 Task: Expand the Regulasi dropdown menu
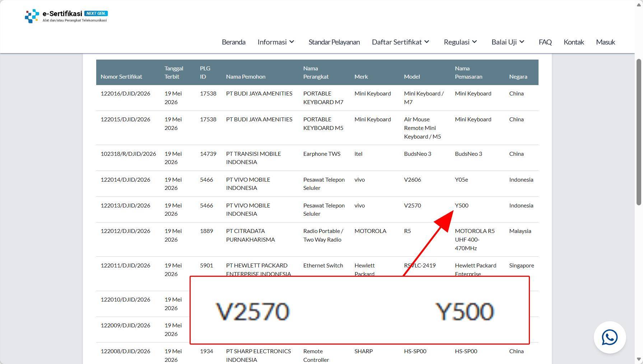461,42
